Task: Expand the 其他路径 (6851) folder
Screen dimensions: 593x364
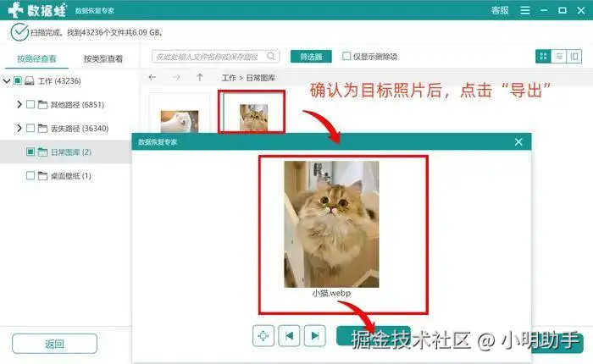Action: 19,104
